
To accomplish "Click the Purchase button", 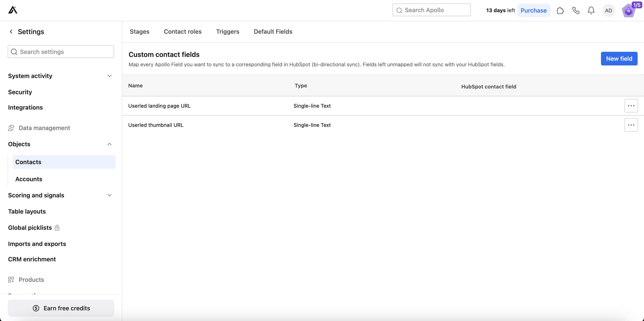I will (x=533, y=10).
